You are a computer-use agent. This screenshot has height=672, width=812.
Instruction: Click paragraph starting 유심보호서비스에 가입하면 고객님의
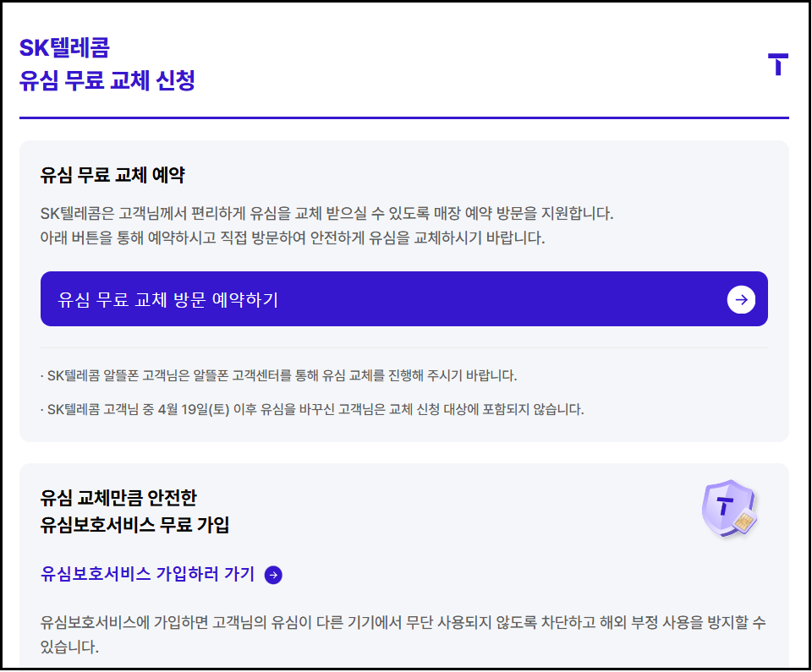tap(403, 634)
